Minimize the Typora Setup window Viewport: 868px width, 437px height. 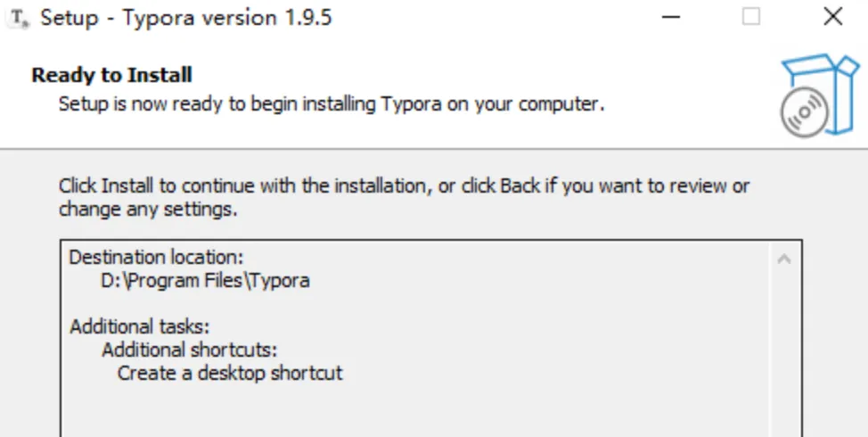[670, 17]
